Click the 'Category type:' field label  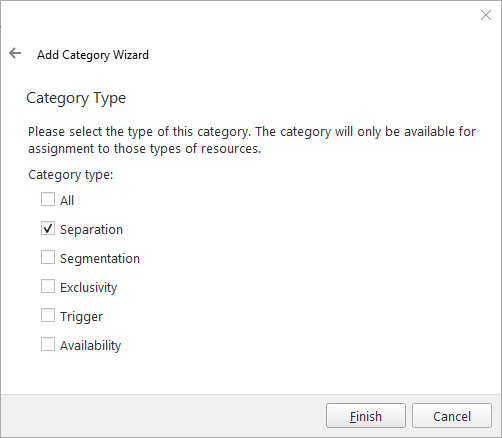[x=71, y=175]
